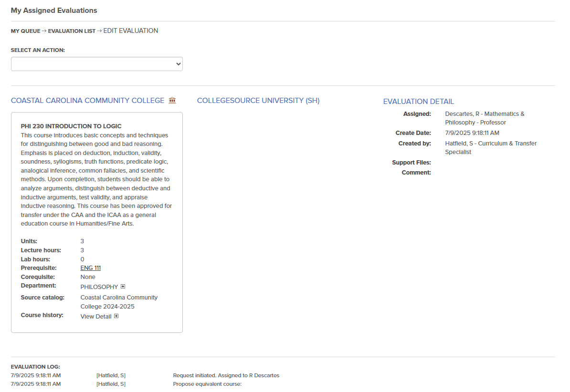Viewport: 570px width, 392px height.
Task: Click the Comment label in Evaluation Detail
Action: tap(416, 173)
